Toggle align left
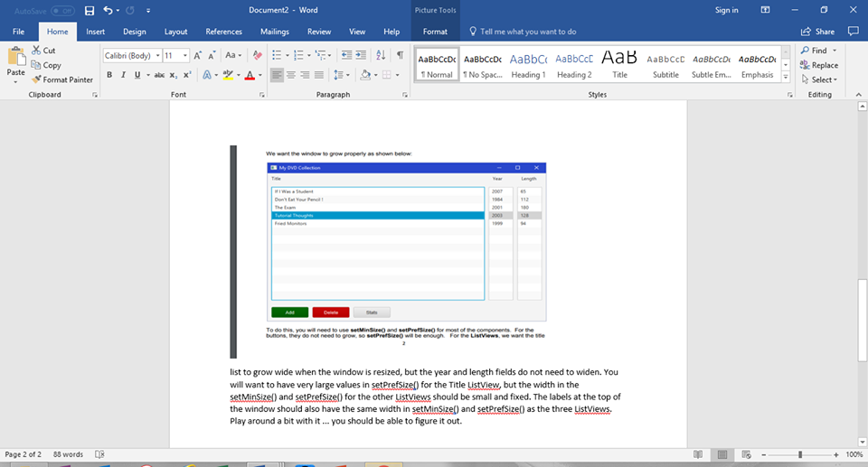This screenshot has height=467, width=868. click(277, 75)
